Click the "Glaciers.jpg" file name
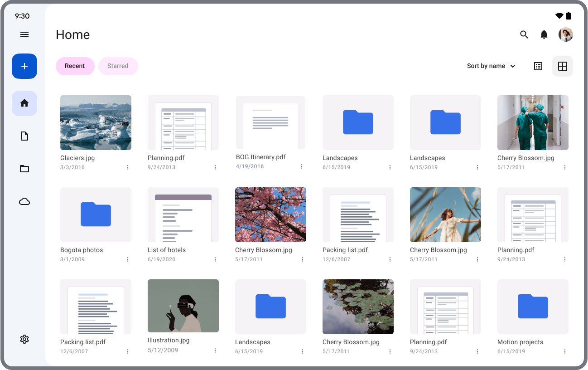This screenshot has height=370, width=588. click(x=77, y=158)
